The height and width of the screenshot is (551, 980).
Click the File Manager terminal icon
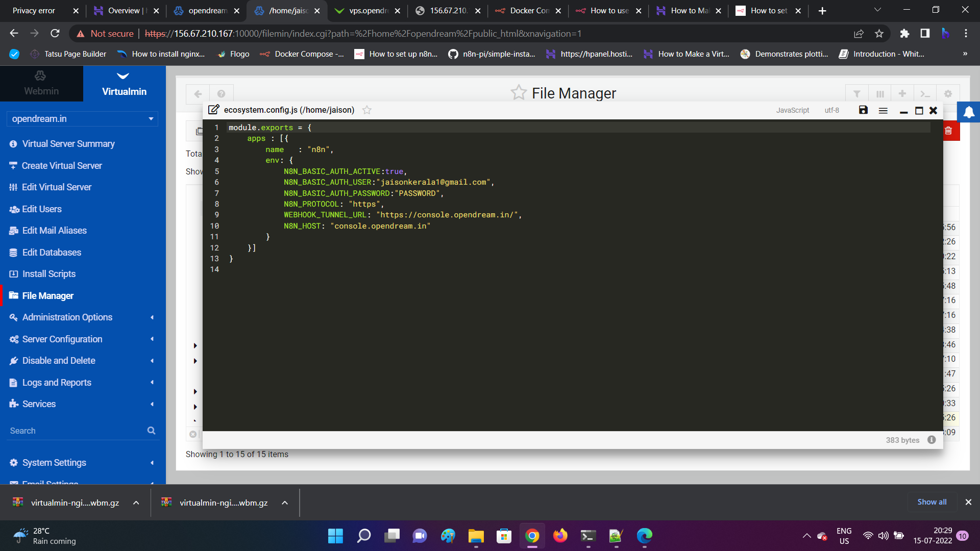(x=925, y=94)
